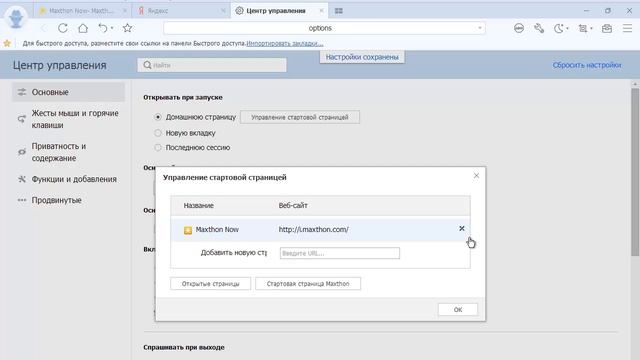This screenshot has width=640, height=360.
Task: Click the screen capture snap icon
Action: click(582, 28)
